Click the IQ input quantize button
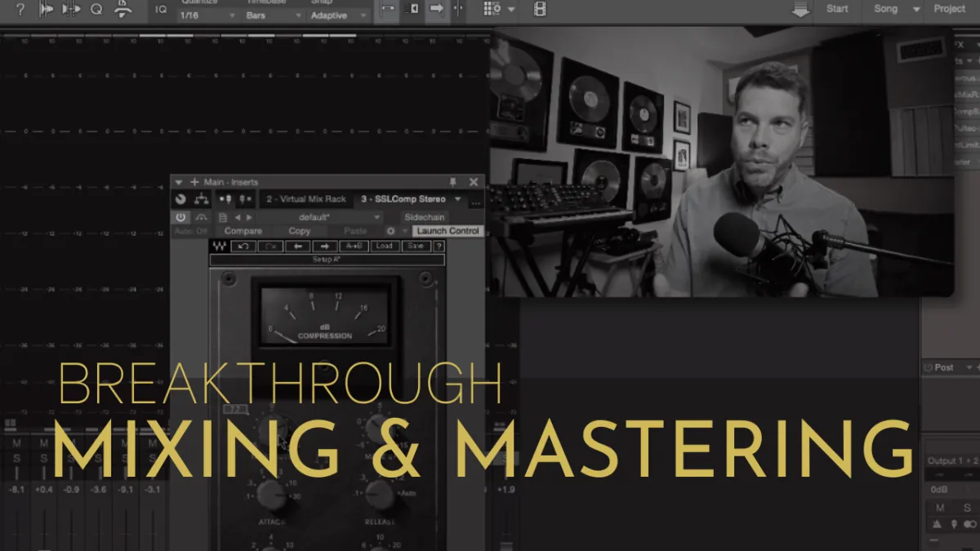Image resolution: width=980 pixels, height=551 pixels. [x=161, y=10]
